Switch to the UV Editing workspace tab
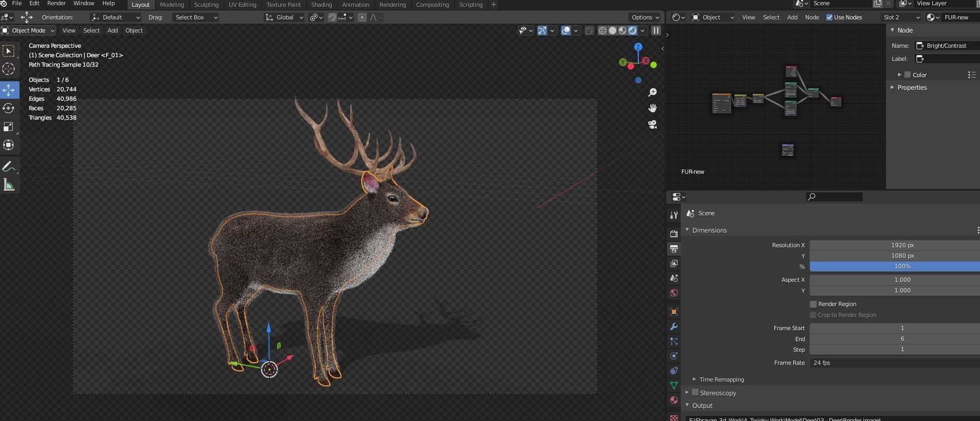980x421 pixels. pos(243,5)
